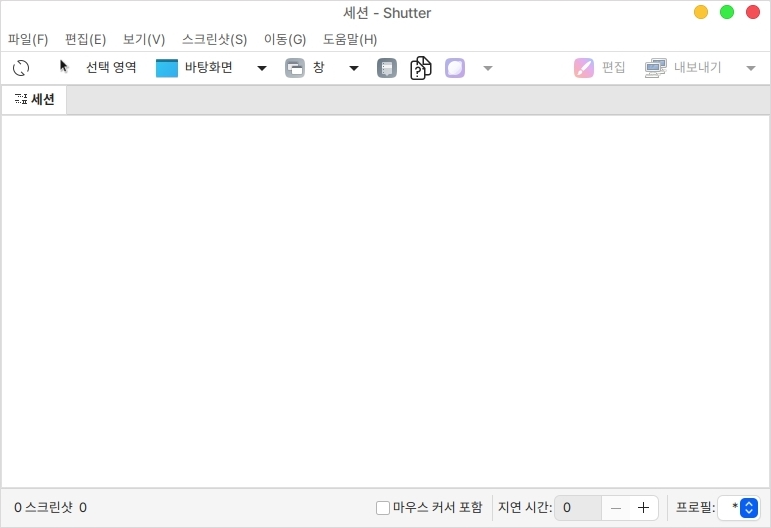771x528 pixels.
Task: Decrease the 지연 시간 with minus button
Action: tap(616, 508)
